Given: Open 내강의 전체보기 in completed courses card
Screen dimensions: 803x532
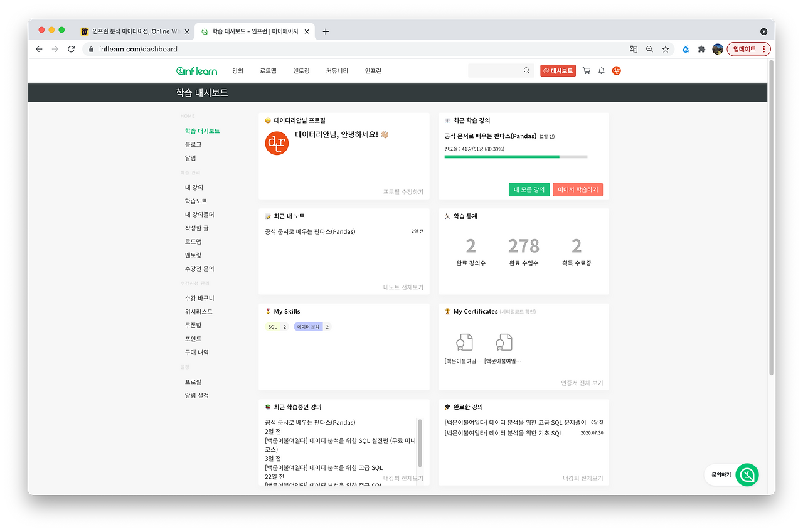Looking at the screenshot, I should pyautogui.click(x=583, y=478).
